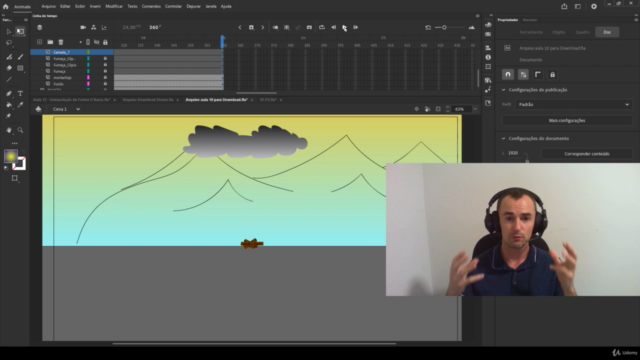The image size is (640, 360).
Task: Toggle the hide-all-layers header icon
Action: click(97, 42)
